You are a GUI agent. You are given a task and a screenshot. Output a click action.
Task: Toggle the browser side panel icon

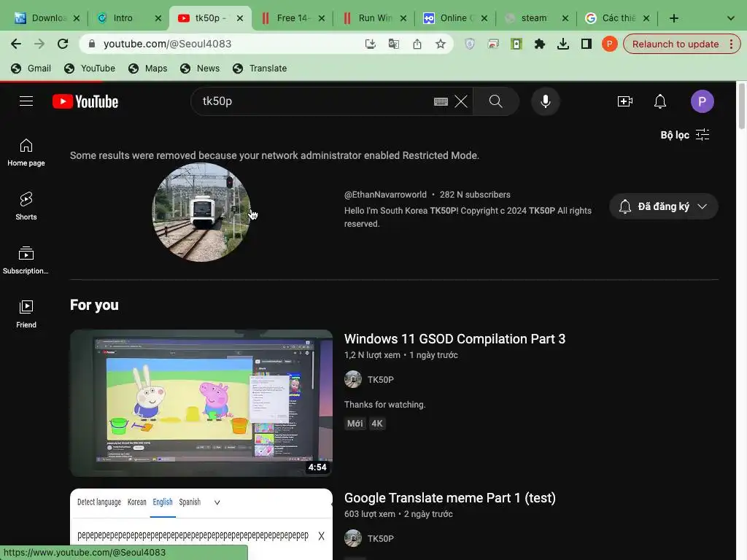click(586, 44)
